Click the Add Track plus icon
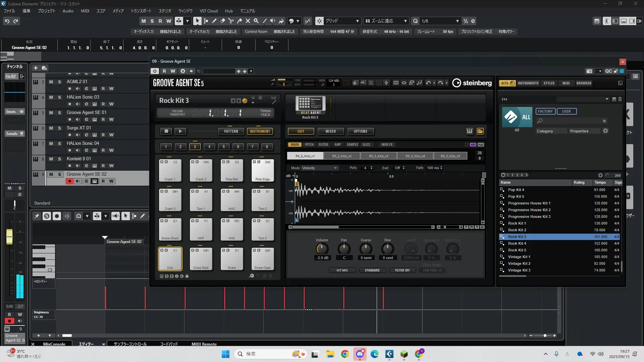Image resolution: width=644 pixels, height=362 pixels. (36, 68)
